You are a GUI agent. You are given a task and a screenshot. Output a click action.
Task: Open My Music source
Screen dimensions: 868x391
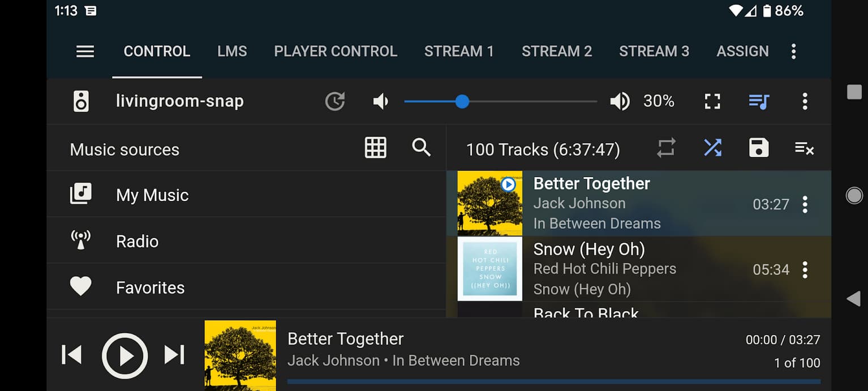(152, 195)
